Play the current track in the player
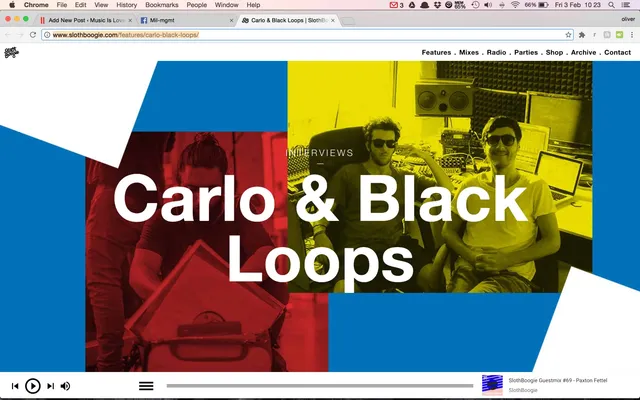Screen dimensions: 640x400 (x=33, y=386)
